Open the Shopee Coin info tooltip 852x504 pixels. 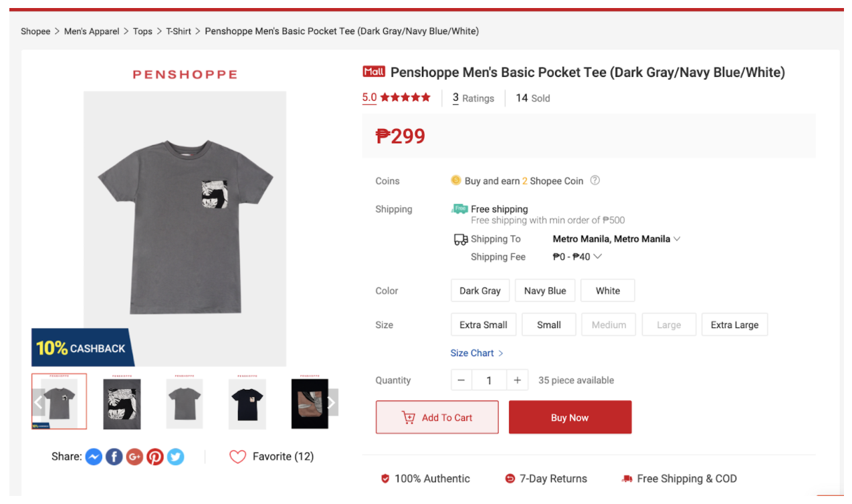pos(595,180)
